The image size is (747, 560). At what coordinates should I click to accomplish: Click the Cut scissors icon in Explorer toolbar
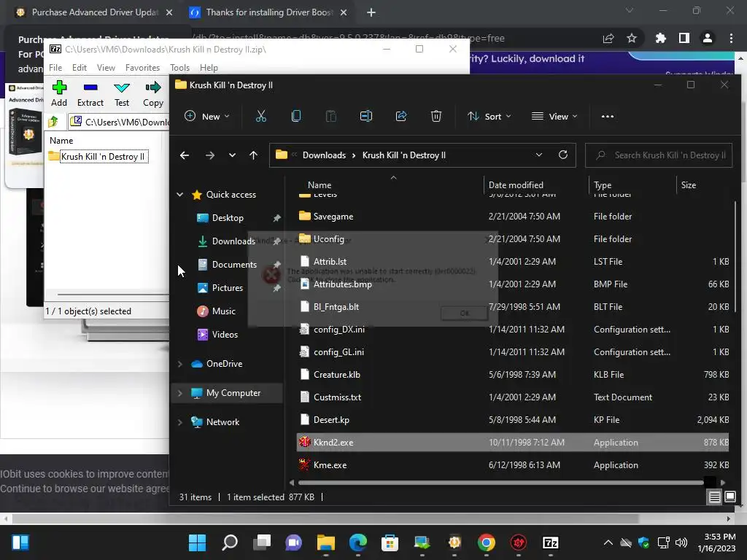(261, 116)
